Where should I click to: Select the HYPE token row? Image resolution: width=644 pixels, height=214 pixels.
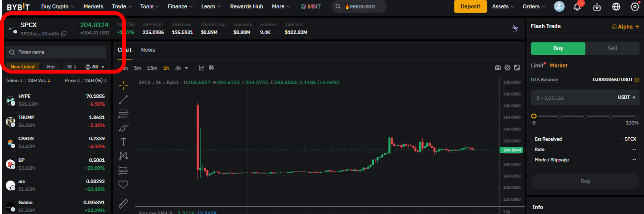click(56, 100)
